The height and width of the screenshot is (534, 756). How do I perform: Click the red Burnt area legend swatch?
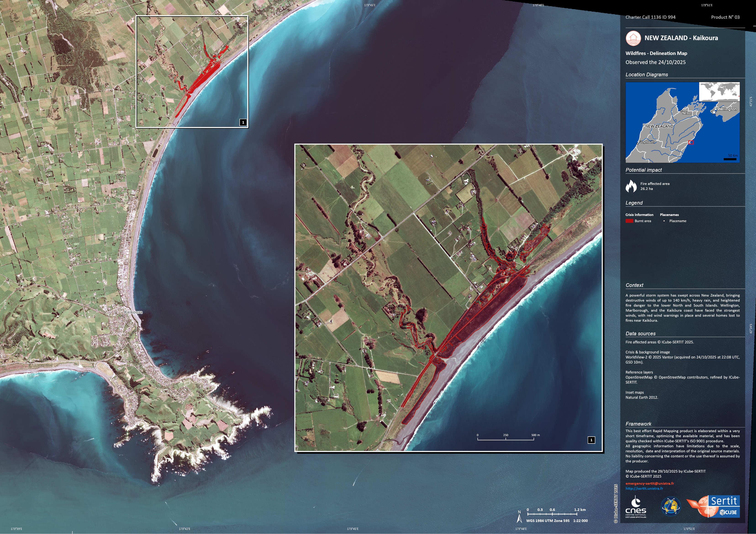(x=629, y=221)
